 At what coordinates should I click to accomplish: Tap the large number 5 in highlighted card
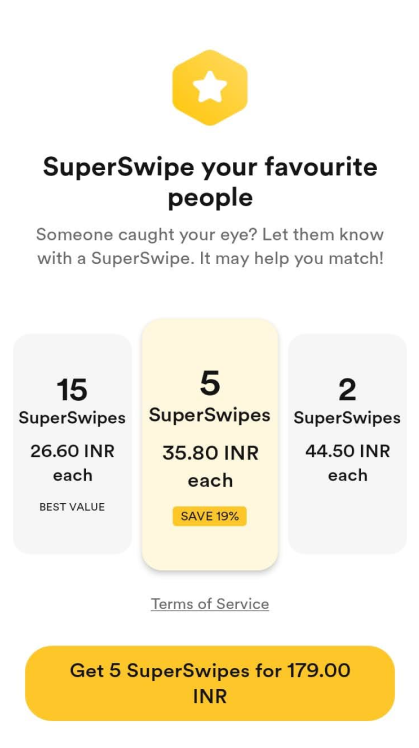click(x=210, y=383)
